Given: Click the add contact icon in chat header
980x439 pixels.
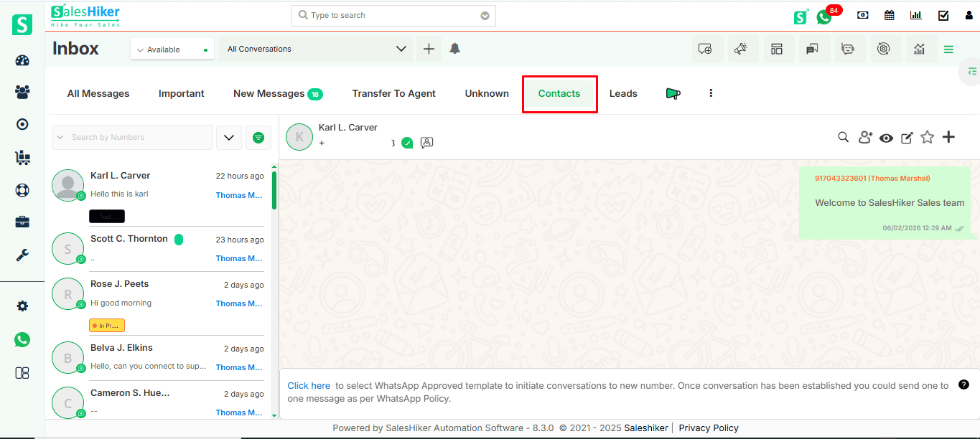Looking at the screenshot, I should [x=865, y=137].
